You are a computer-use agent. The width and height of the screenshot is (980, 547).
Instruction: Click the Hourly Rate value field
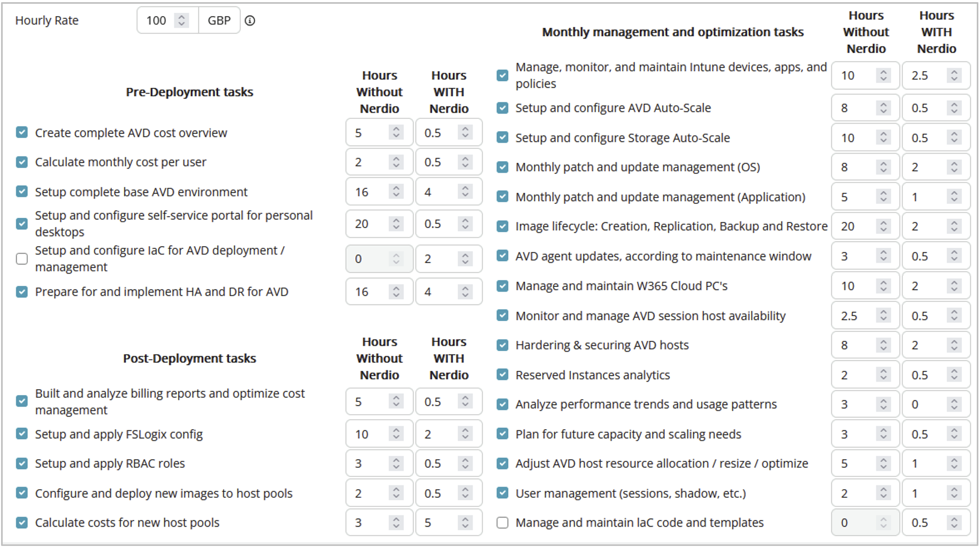click(x=156, y=20)
